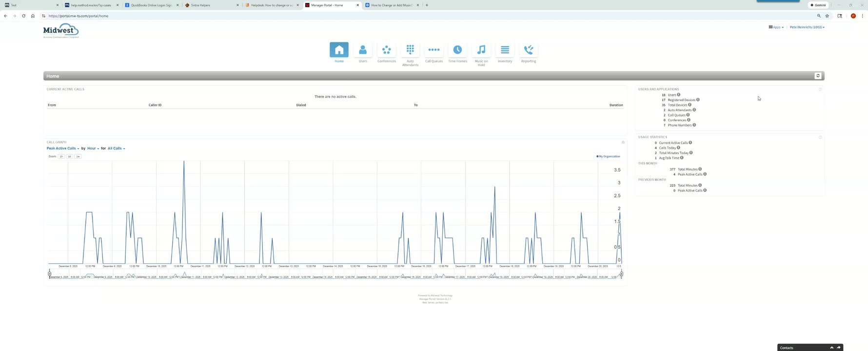This screenshot has height=351, width=868.
Task: Expand the Contacts panel with up arrow
Action: [x=832, y=348]
